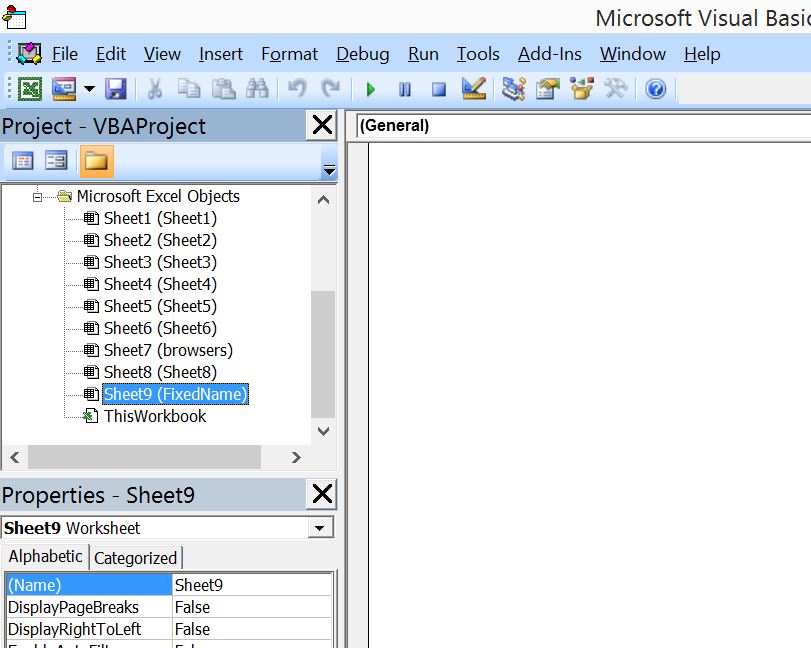Select Sheet2 (Sheet2) in project tree
Image resolution: width=811 pixels, height=648 pixels.
[x=160, y=240]
